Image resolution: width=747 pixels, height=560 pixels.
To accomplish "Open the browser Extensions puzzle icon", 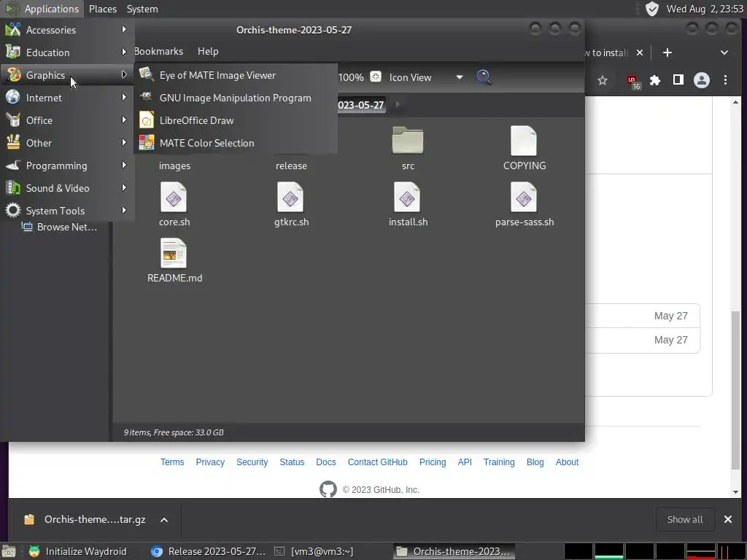I will click(x=656, y=80).
